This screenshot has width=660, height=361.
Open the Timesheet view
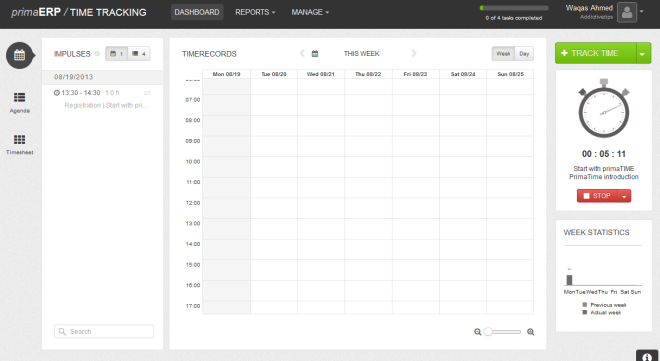[19, 145]
